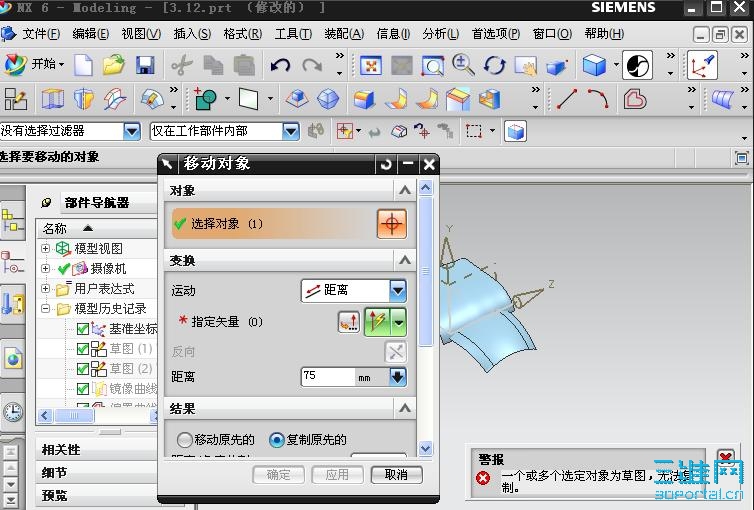Click the reverse direction icon

click(x=396, y=352)
